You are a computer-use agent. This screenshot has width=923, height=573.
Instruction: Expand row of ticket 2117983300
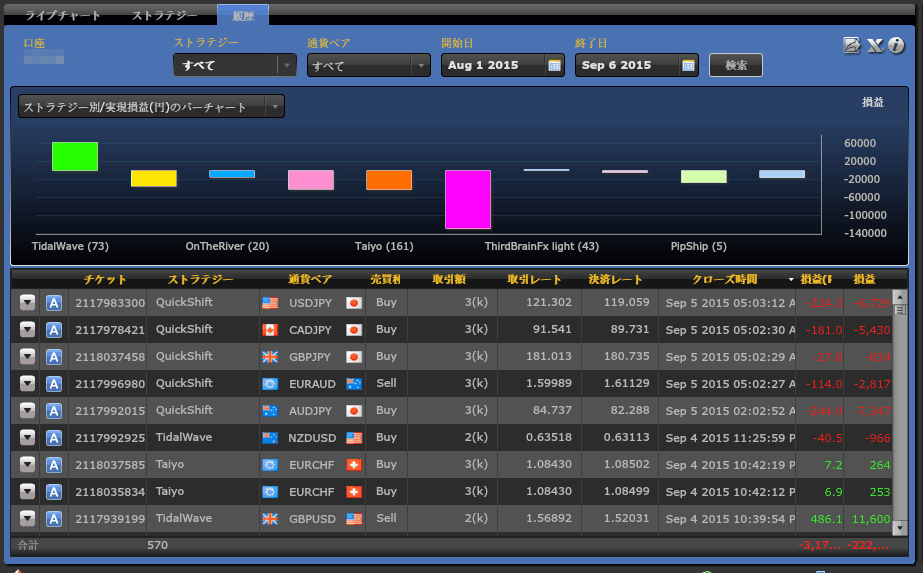(27, 303)
